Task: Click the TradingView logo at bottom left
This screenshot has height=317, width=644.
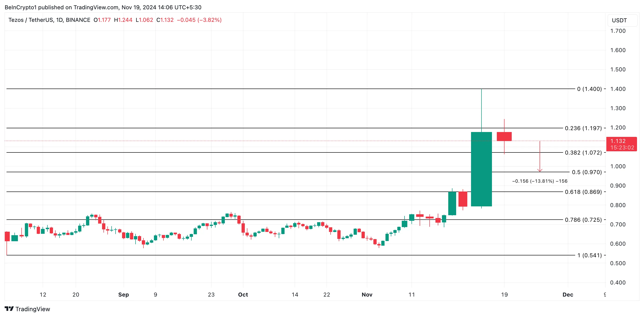Action: (x=27, y=309)
